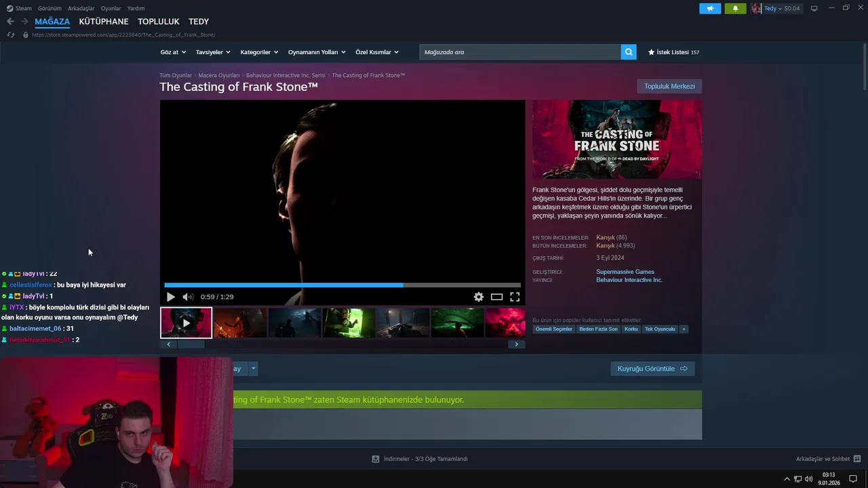Open Supermassive Games developer link
Screen dimensions: 868x488
pos(625,272)
